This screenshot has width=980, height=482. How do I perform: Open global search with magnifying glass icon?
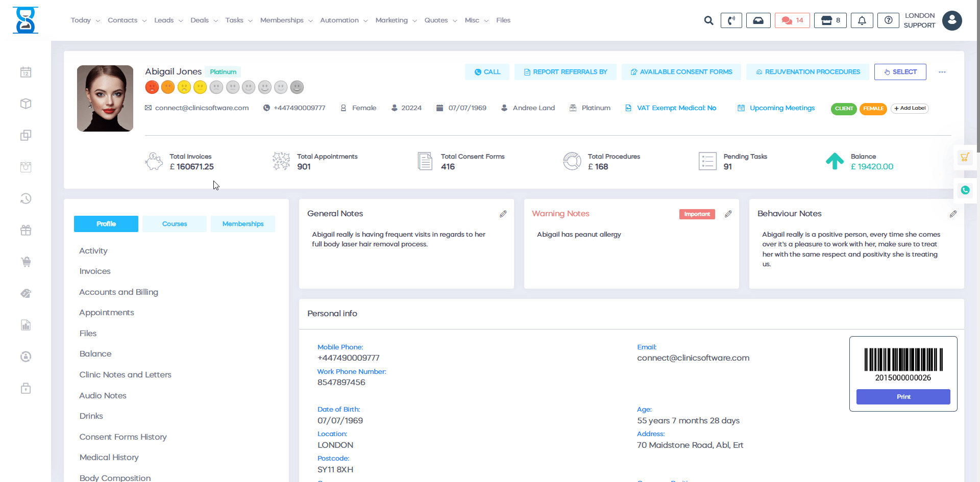[x=708, y=20]
